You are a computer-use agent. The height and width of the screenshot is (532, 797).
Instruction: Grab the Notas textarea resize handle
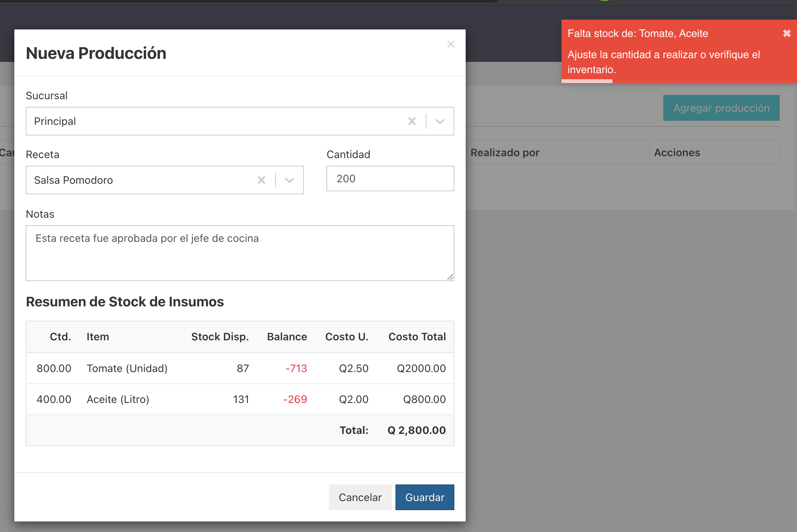coord(450,277)
